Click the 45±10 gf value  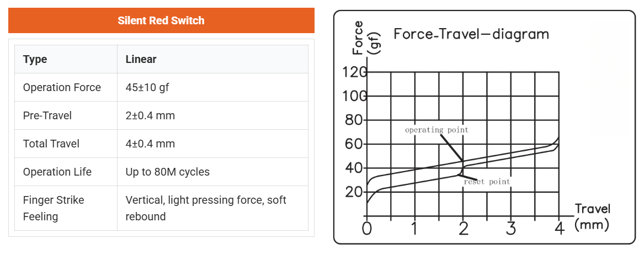(x=147, y=88)
